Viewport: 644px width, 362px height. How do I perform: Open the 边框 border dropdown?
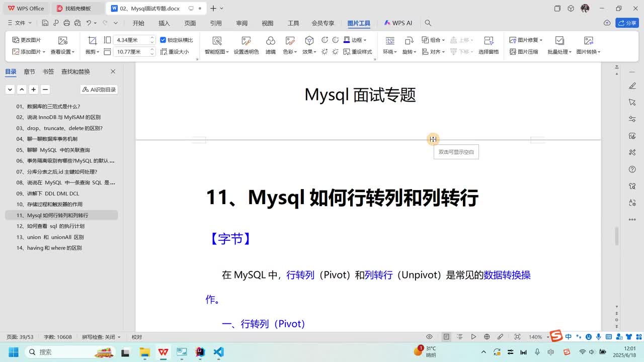coord(355,40)
